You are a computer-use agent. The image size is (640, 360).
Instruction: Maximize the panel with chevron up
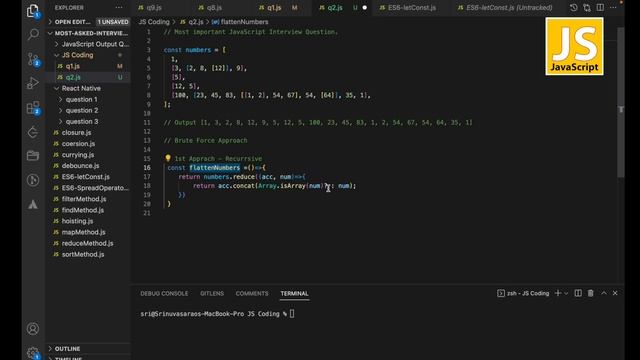point(604,293)
